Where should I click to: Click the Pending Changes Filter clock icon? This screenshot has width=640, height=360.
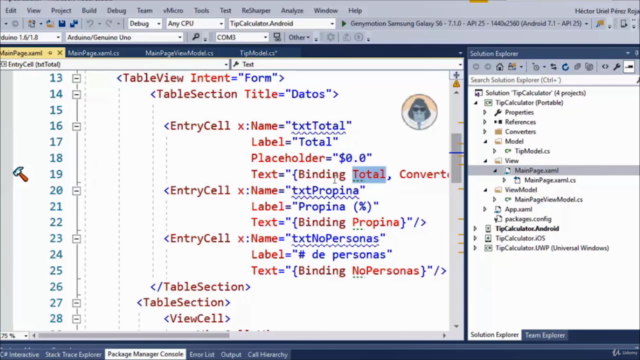[x=536, y=67]
